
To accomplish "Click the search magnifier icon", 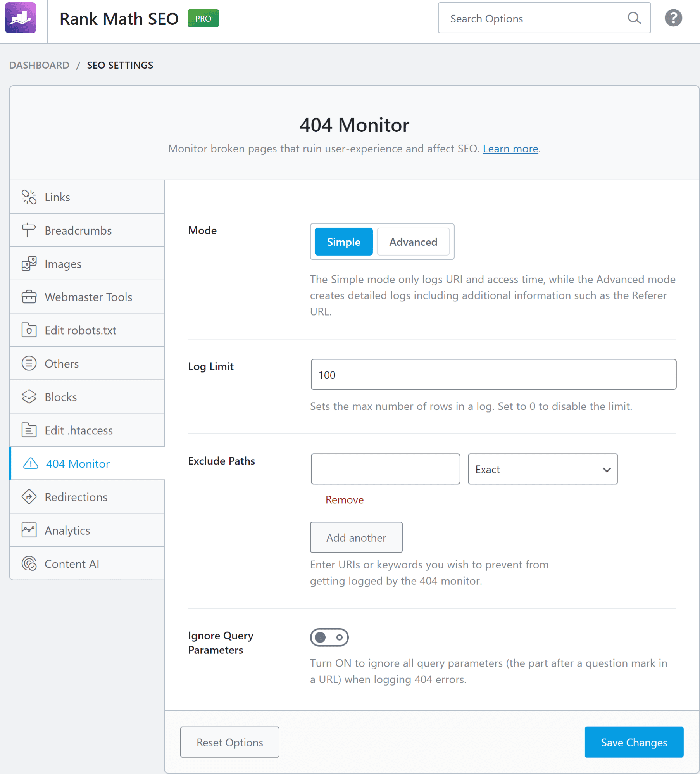I will point(634,18).
